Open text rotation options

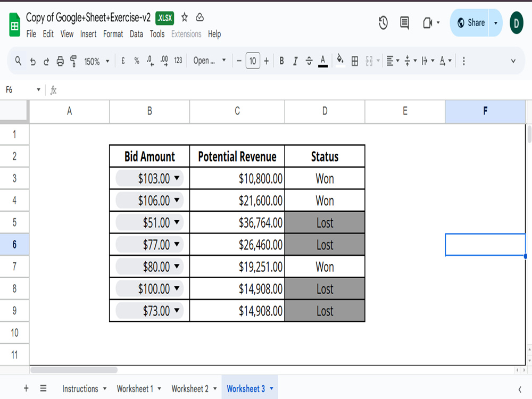(445, 61)
